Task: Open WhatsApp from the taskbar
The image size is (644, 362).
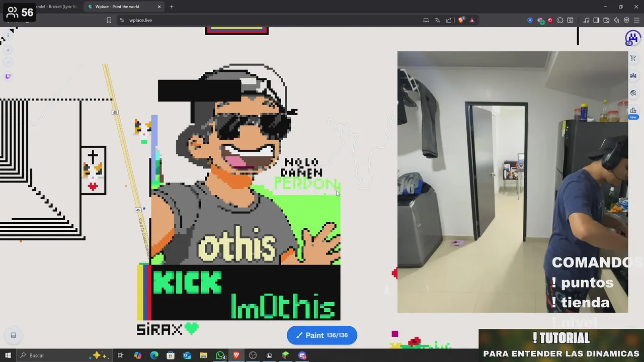Action: [220, 355]
